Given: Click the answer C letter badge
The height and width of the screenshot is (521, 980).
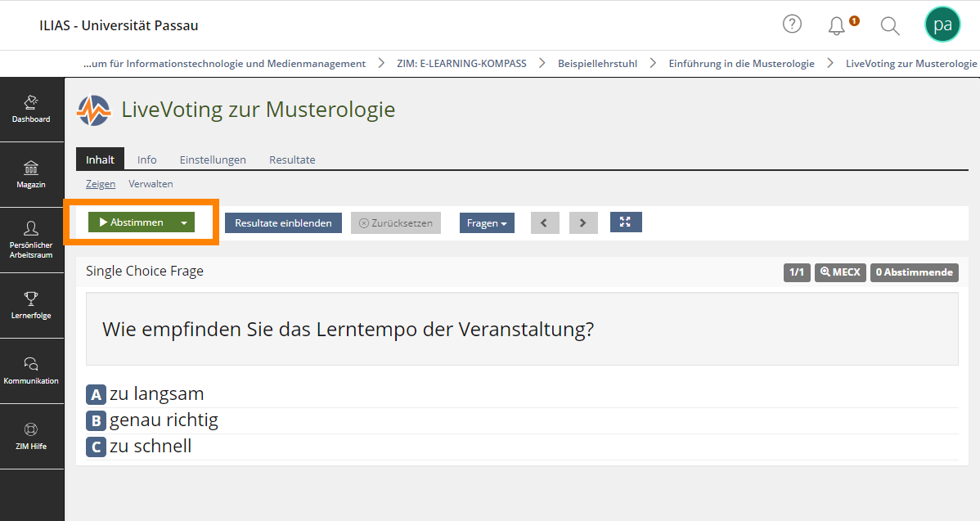Looking at the screenshot, I should pyautogui.click(x=96, y=447).
